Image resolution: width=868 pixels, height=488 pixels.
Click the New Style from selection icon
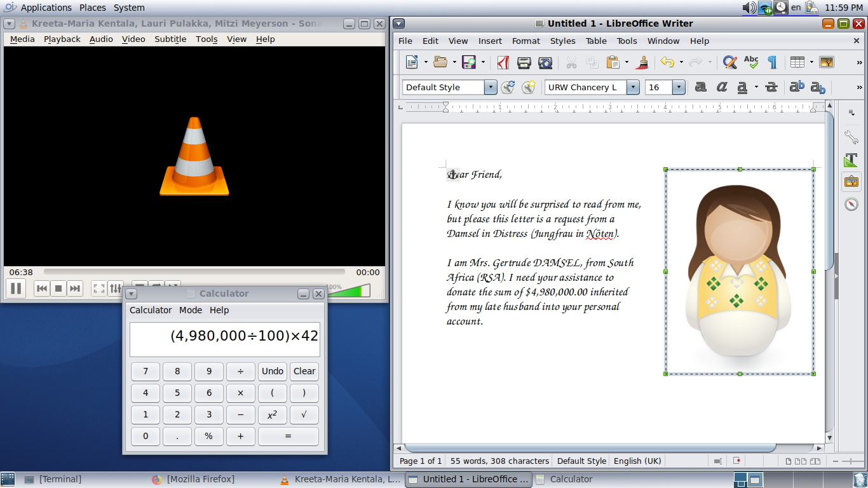pyautogui.click(x=528, y=88)
